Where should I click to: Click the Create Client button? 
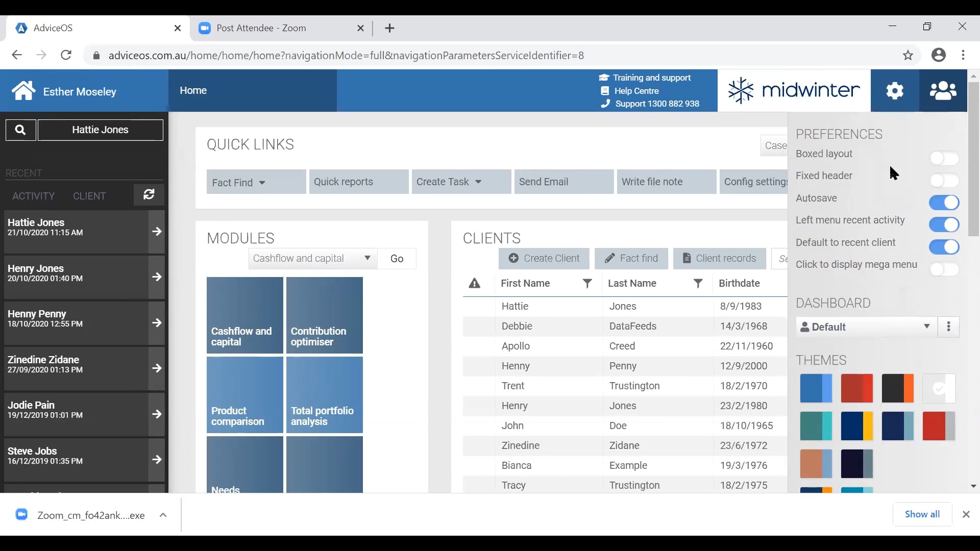click(x=544, y=259)
